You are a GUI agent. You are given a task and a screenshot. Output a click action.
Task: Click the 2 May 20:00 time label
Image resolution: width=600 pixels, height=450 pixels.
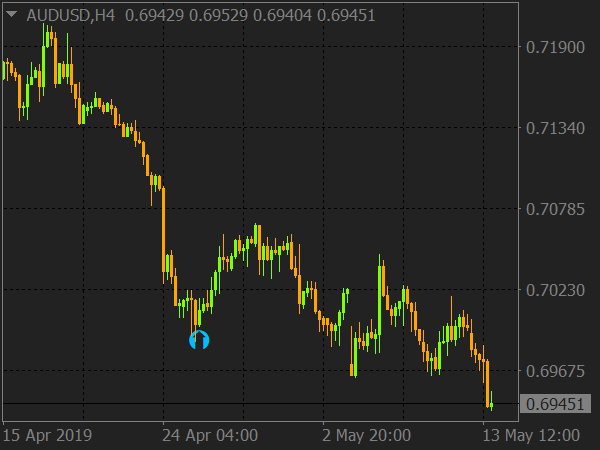point(367,435)
